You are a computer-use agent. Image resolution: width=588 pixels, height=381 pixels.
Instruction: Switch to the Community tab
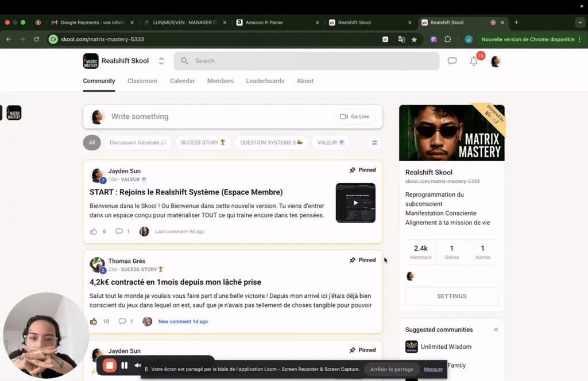(x=99, y=81)
